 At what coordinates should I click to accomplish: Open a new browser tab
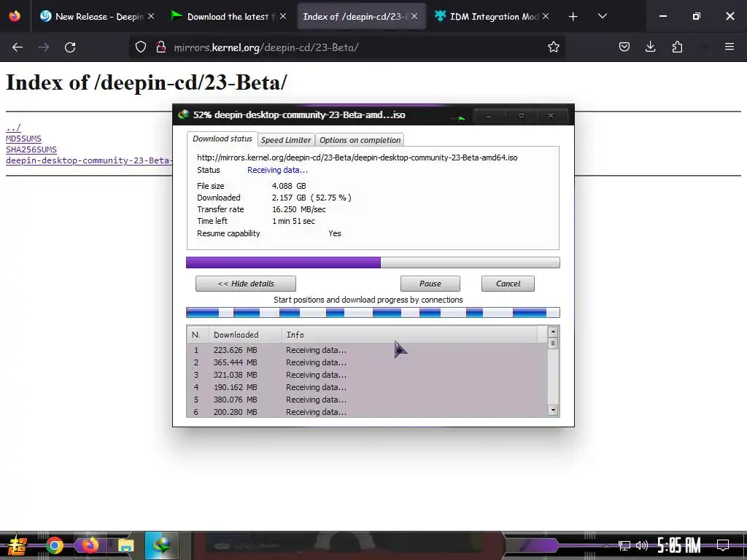pos(573,17)
